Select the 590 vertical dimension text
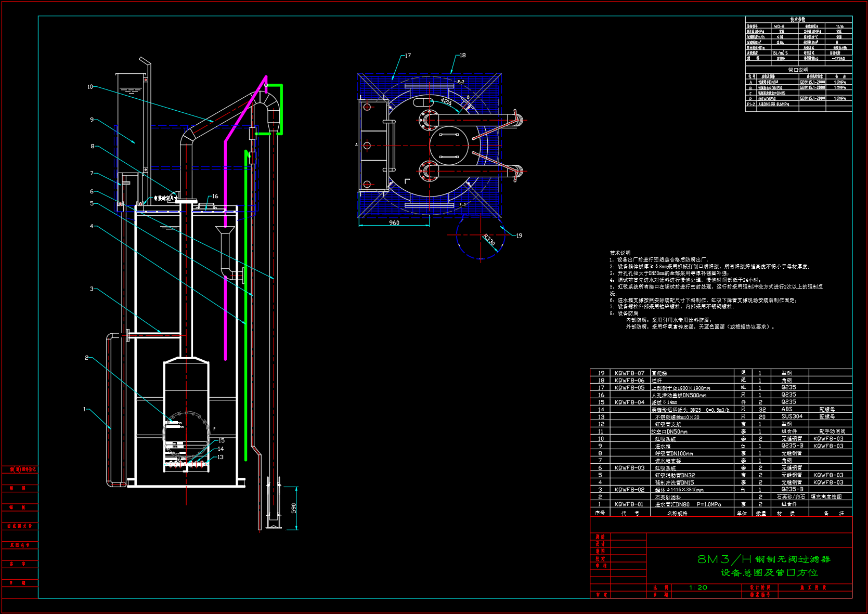 click(x=294, y=508)
